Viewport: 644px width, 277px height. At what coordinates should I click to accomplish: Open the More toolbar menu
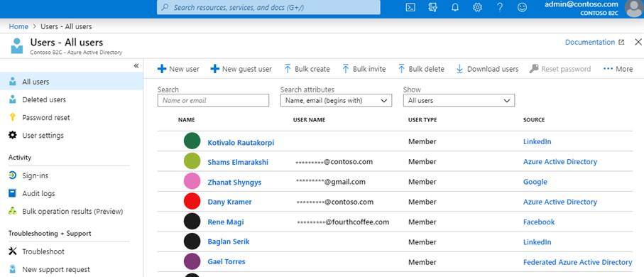coord(618,69)
